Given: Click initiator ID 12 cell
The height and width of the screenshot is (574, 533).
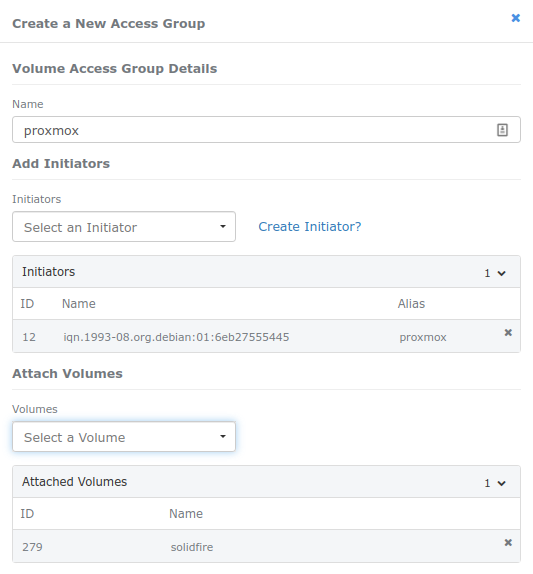Looking at the screenshot, I should tap(29, 337).
